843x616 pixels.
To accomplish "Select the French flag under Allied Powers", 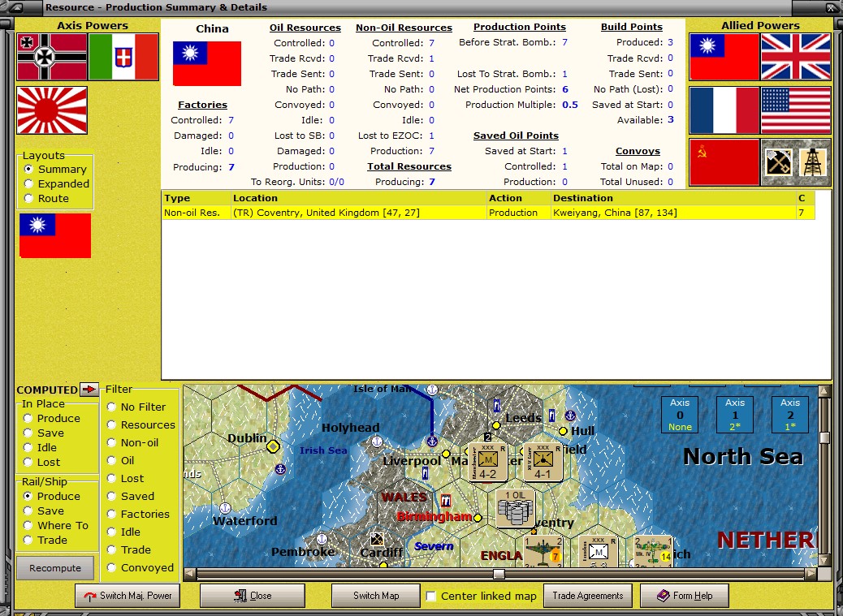I will 724,110.
